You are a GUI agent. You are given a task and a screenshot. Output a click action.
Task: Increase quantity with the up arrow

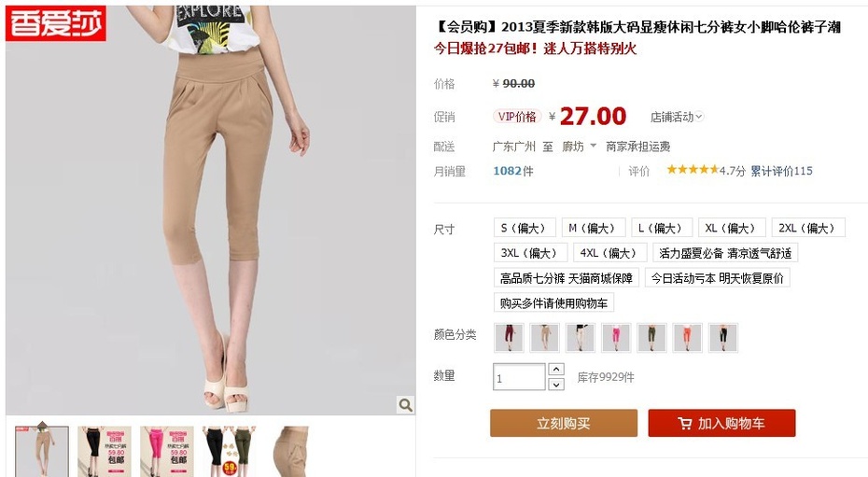click(556, 369)
